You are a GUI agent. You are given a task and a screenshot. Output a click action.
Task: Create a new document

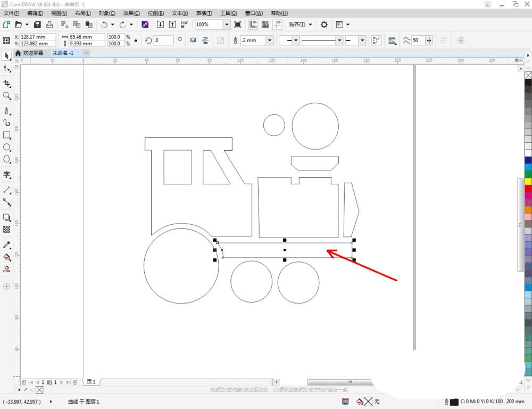[x=6, y=24]
